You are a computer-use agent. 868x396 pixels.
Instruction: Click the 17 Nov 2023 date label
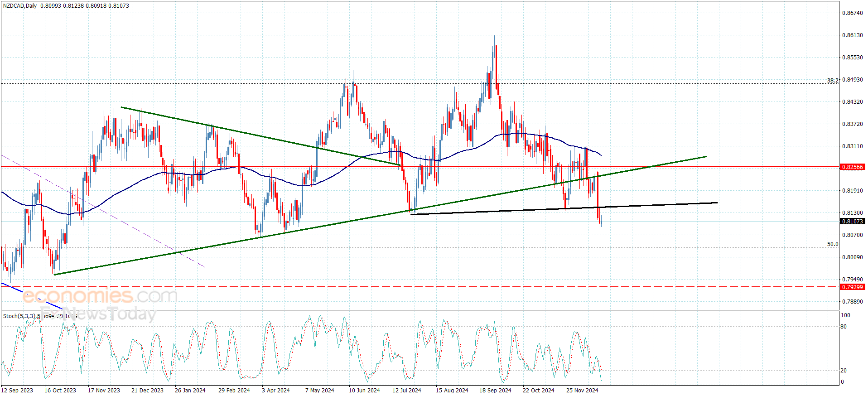point(104,390)
